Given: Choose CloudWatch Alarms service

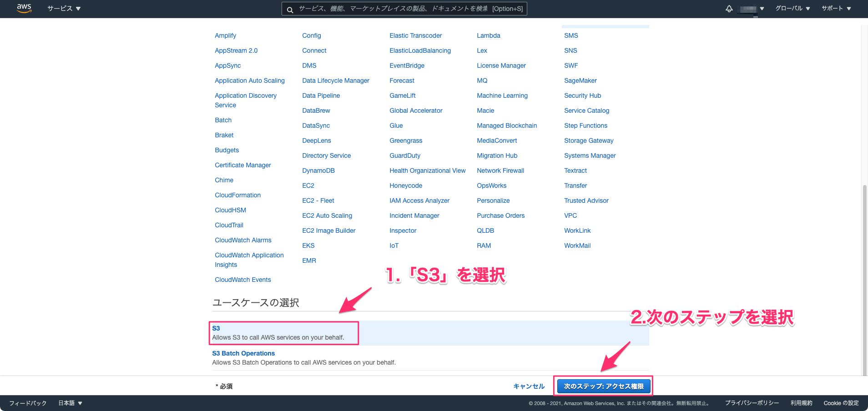Looking at the screenshot, I should [x=243, y=240].
